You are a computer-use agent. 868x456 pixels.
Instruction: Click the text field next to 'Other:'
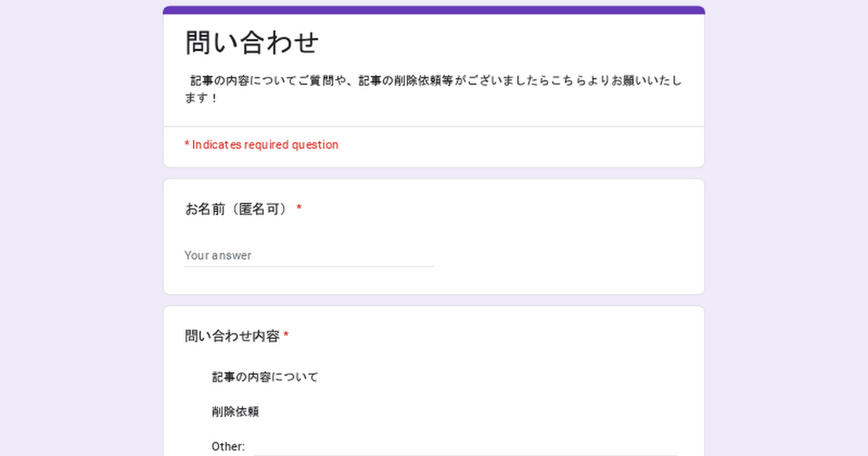(463, 446)
